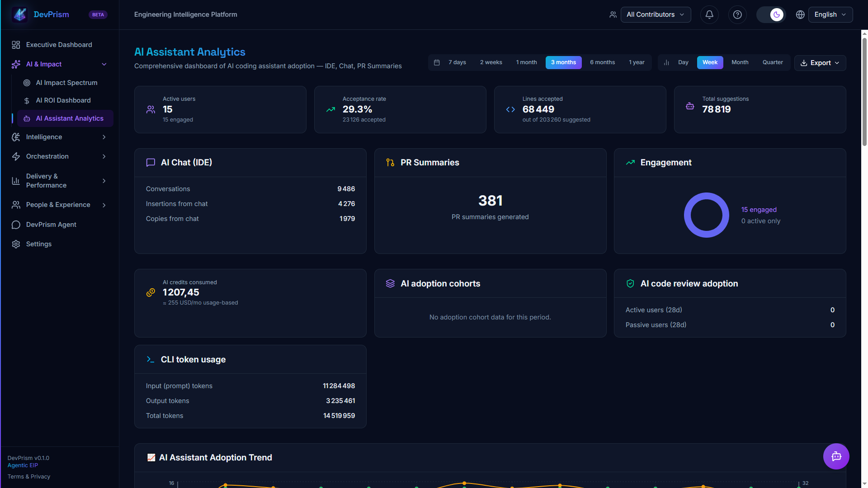Screen dimensions: 868x488
Task: Click the AI Impact Spectrum target icon
Action: (27, 83)
